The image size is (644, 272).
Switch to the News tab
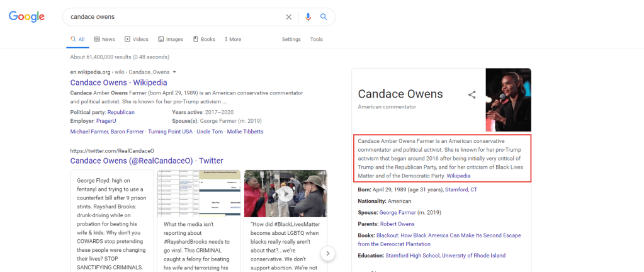click(105, 39)
